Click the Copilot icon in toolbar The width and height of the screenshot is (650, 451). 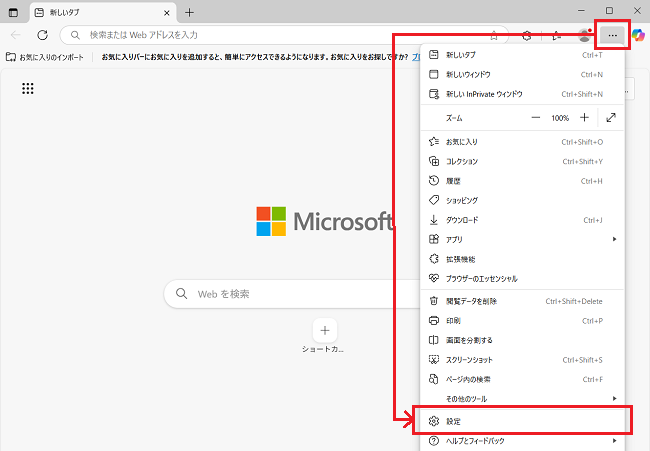tap(638, 35)
